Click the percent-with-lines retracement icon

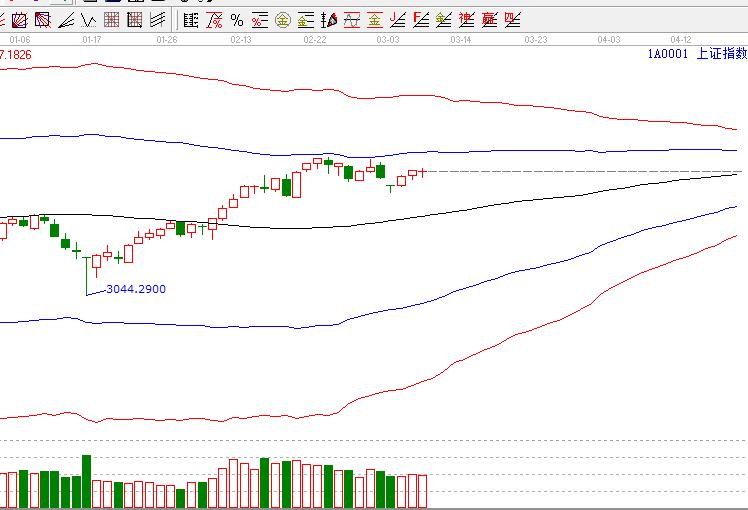tap(259, 19)
